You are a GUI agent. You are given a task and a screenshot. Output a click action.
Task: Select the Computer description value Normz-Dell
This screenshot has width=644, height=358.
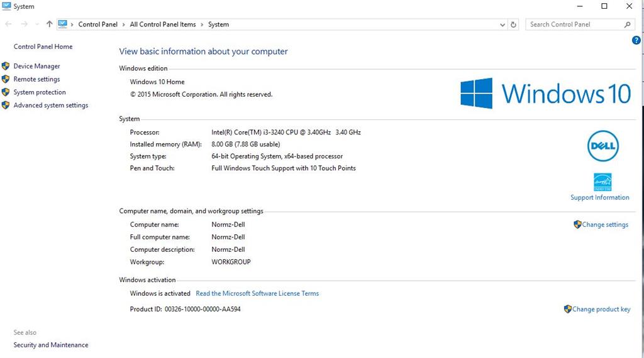[228, 249]
